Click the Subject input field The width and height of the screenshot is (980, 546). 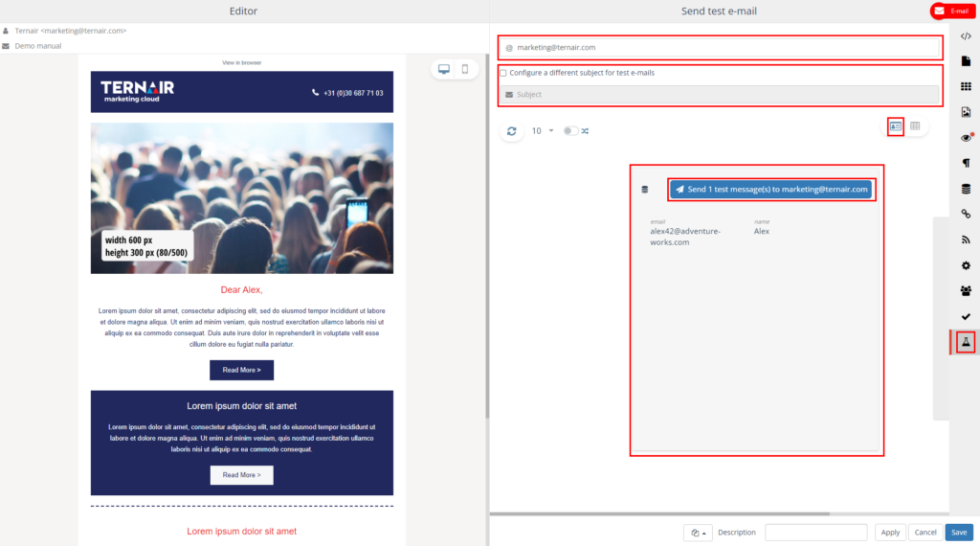coord(720,95)
